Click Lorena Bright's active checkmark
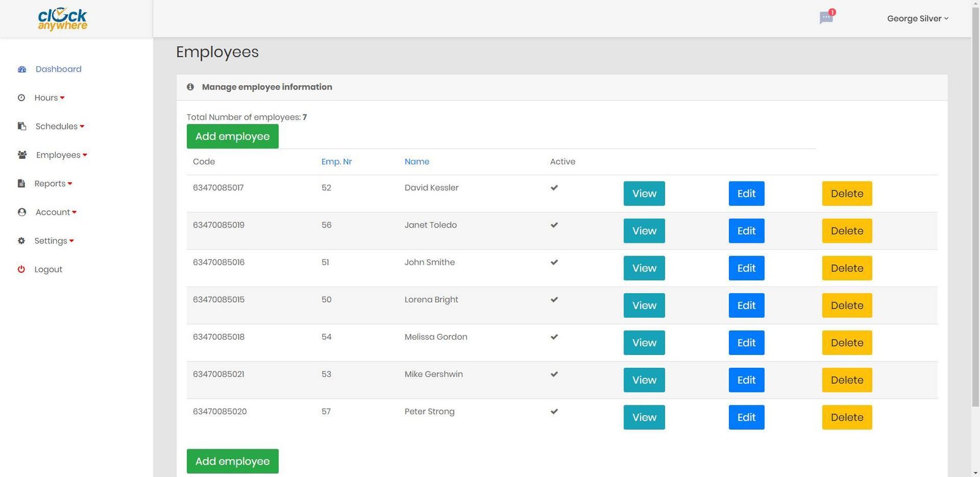 coord(554,300)
